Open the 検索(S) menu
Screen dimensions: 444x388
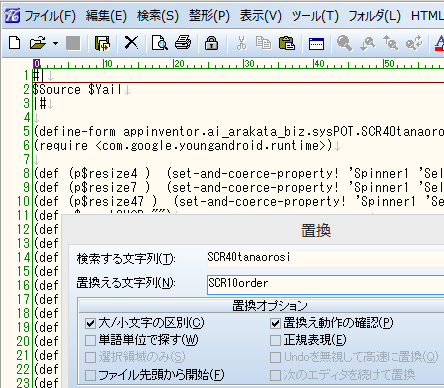(158, 16)
